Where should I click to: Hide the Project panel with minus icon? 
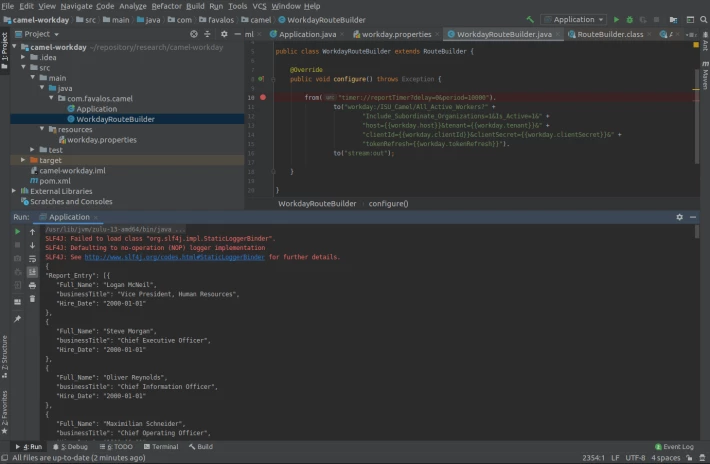(x=237, y=34)
